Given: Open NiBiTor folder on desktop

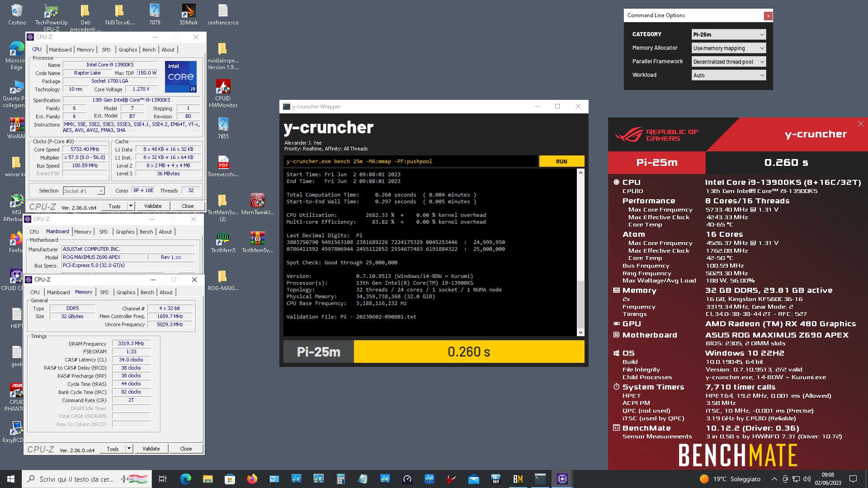Looking at the screenshot, I should (119, 14).
